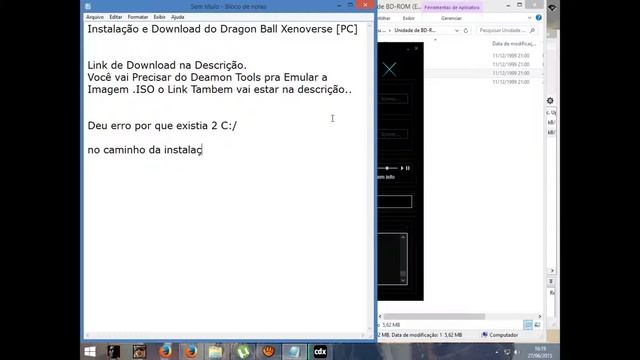Image resolution: width=640 pixels, height=360 pixels.
Task: Click the diamond icon at top right
Action: 552,8
